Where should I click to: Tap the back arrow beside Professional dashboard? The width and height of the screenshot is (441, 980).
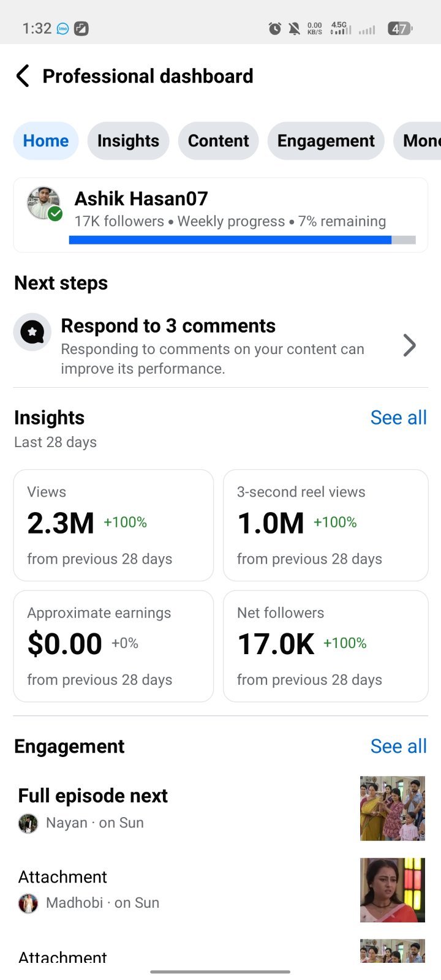click(23, 76)
